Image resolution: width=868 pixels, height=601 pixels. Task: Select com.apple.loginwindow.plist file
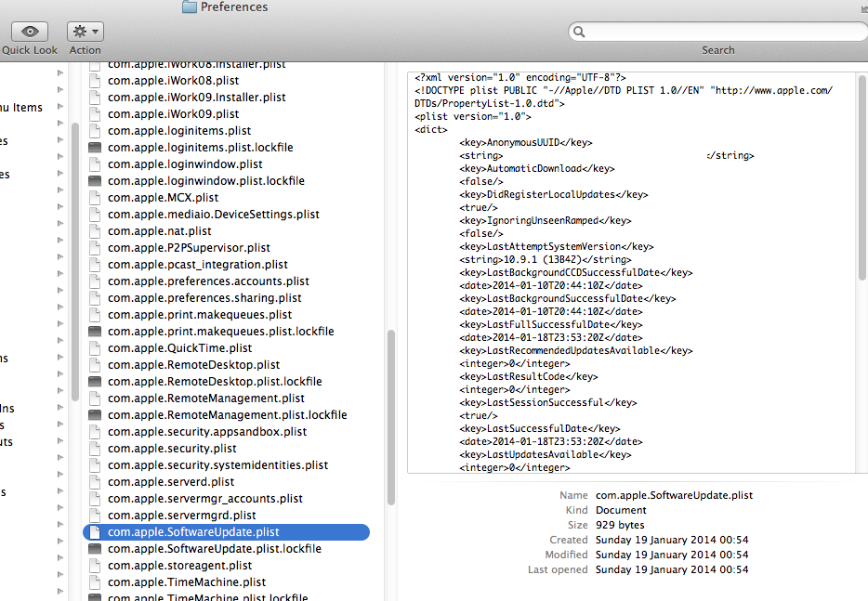[x=185, y=163]
